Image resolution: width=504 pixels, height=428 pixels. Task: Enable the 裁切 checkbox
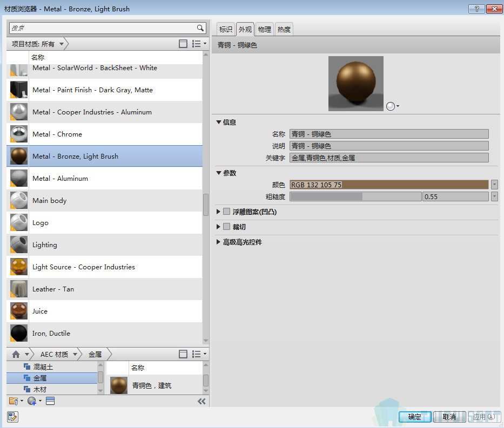click(227, 227)
